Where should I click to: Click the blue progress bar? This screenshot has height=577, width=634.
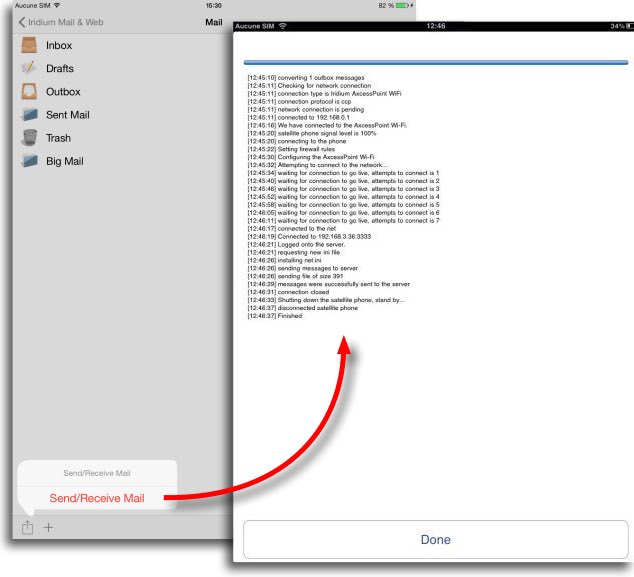435,62
